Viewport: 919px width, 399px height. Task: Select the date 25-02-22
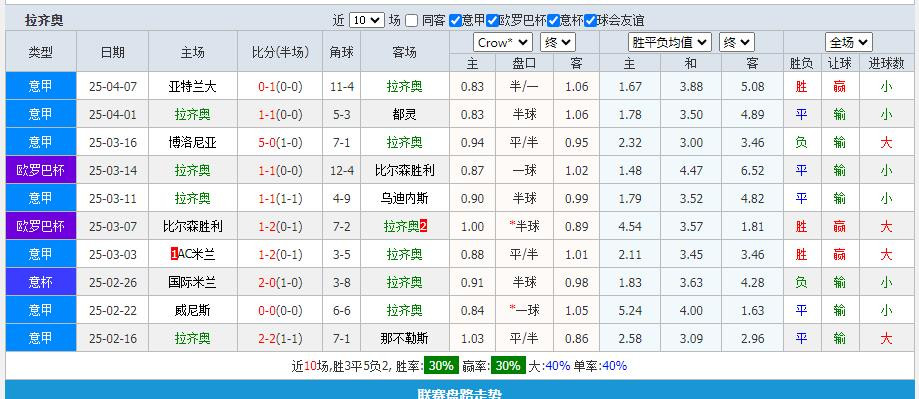point(113,311)
